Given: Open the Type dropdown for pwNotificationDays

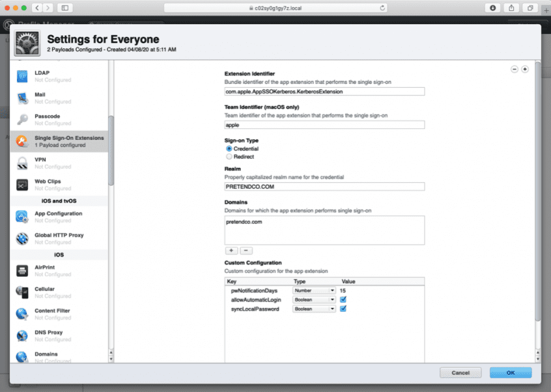Looking at the screenshot, I should [313, 290].
